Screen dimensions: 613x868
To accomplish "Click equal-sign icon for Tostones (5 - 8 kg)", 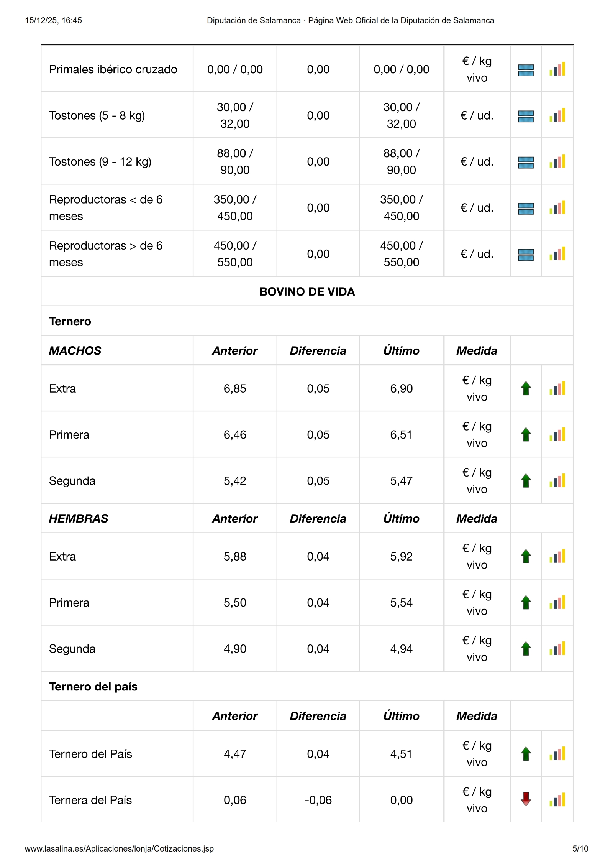I will pos(526,116).
